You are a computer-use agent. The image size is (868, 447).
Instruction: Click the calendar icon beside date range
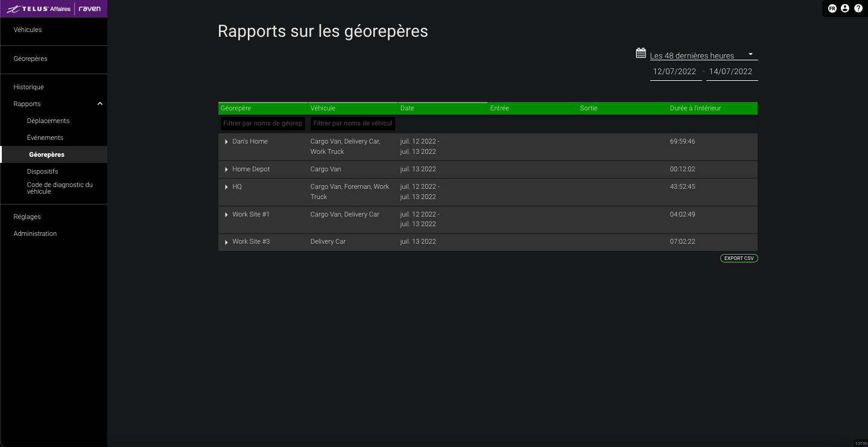[x=641, y=53]
